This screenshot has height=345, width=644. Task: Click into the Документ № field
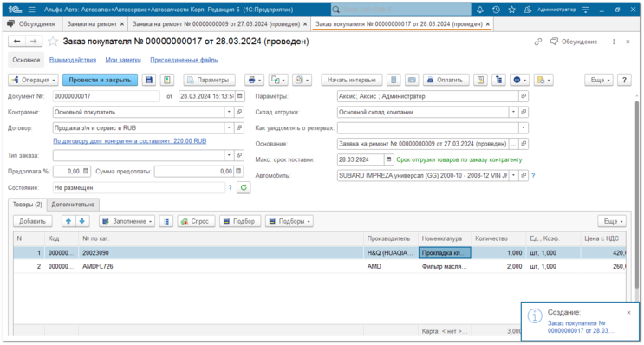tap(107, 96)
